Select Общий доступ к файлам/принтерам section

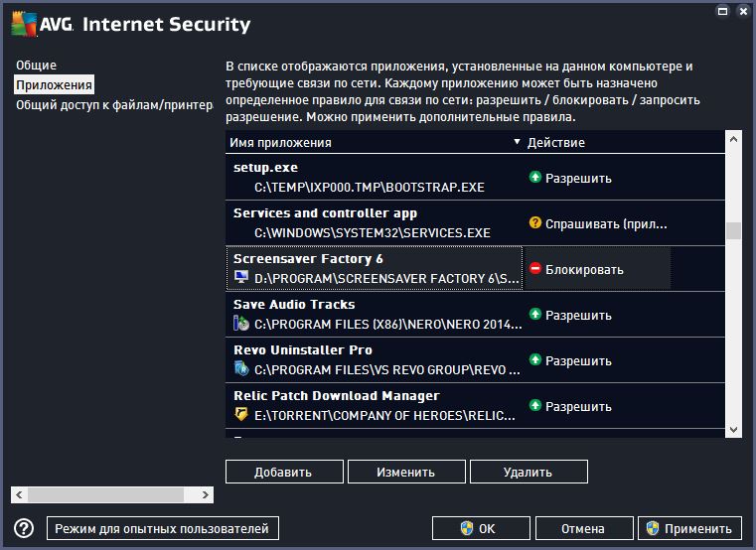pos(113,105)
